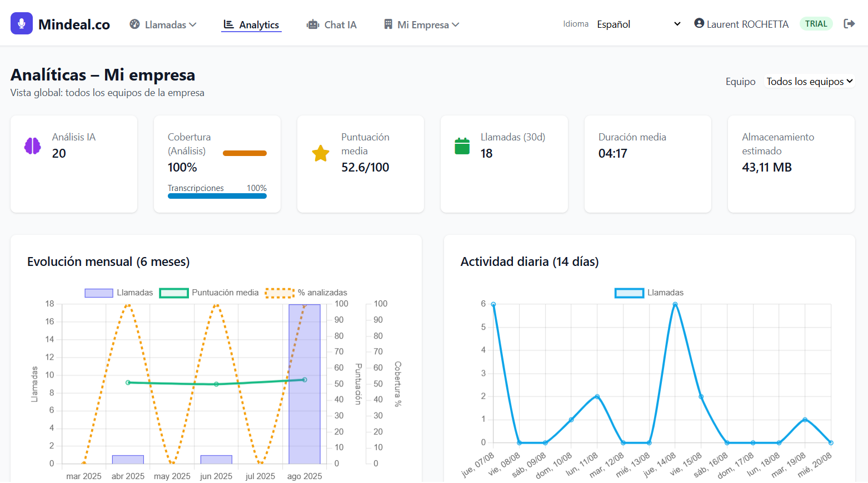The height and width of the screenshot is (483, 868).
Task: Click the logout icon in the top bar
Action: [850, 23]
